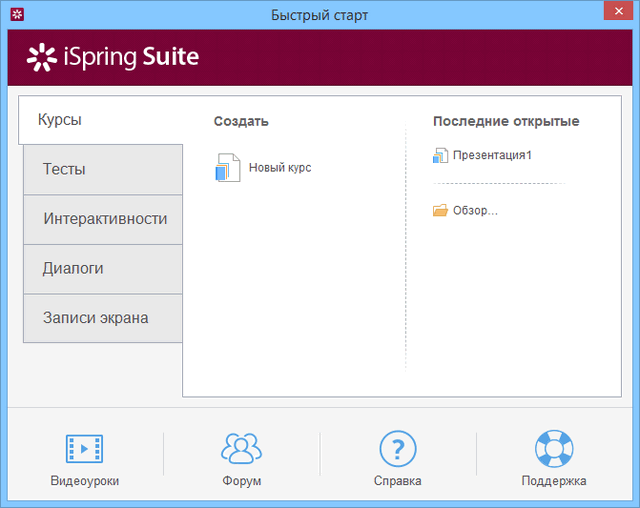Click the Создать heading
Viewport: 640px width, 508px height.
(x=241, y=121)
